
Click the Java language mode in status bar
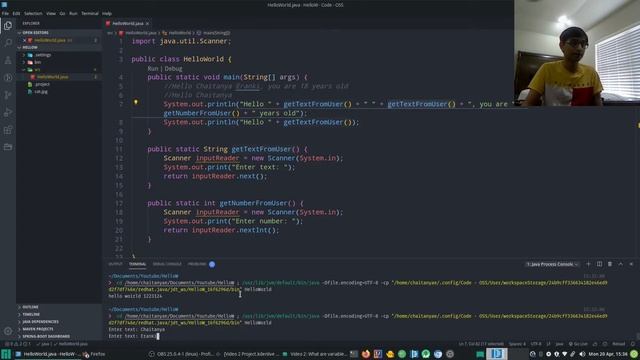click(x=560, y=344)
